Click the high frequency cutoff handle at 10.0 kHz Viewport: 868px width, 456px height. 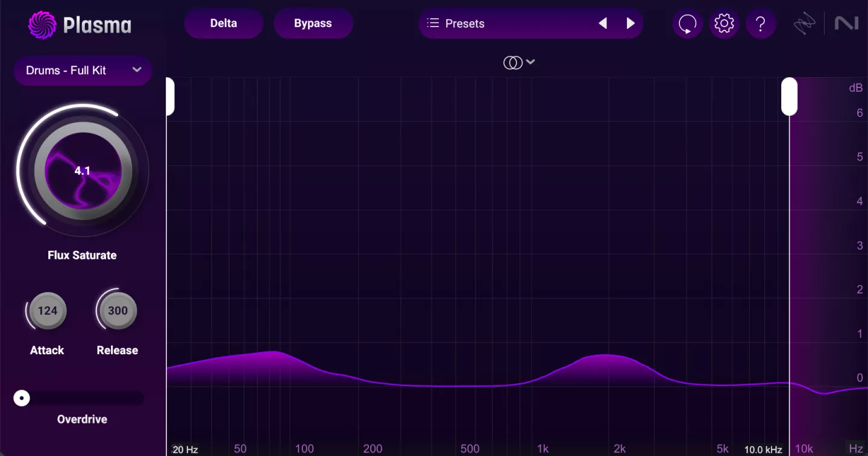tap(790, 97)
